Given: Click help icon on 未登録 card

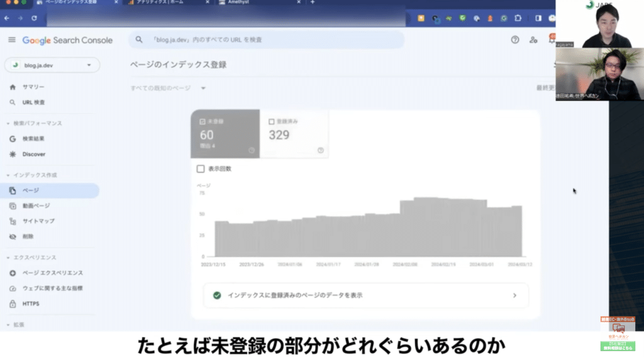Looking at the screenshot, I should 252,150.
